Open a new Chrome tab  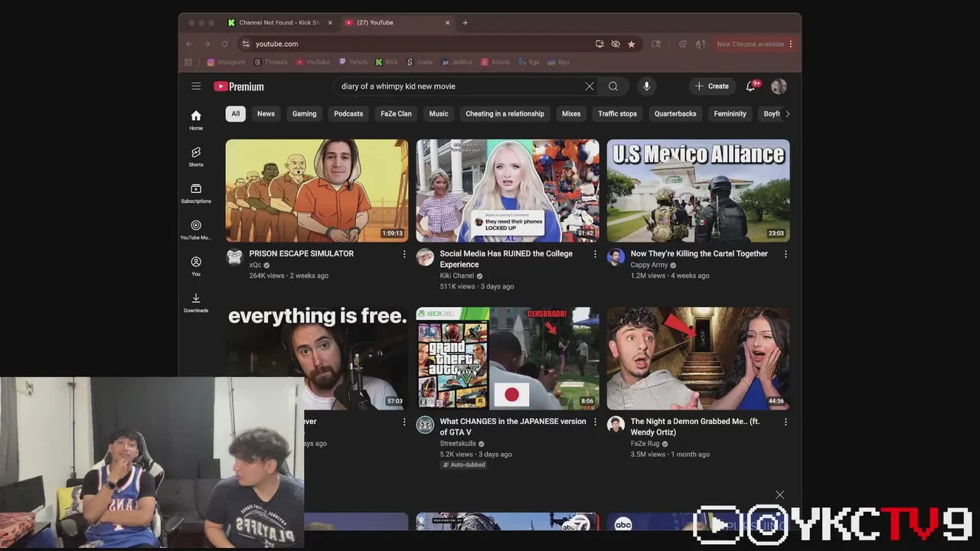click(465, 23)
